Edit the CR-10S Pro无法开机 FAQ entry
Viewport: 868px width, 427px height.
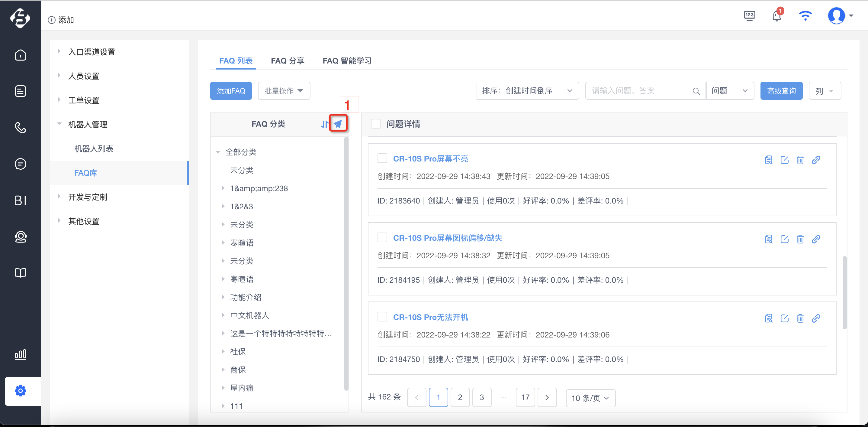pos(784,318)
